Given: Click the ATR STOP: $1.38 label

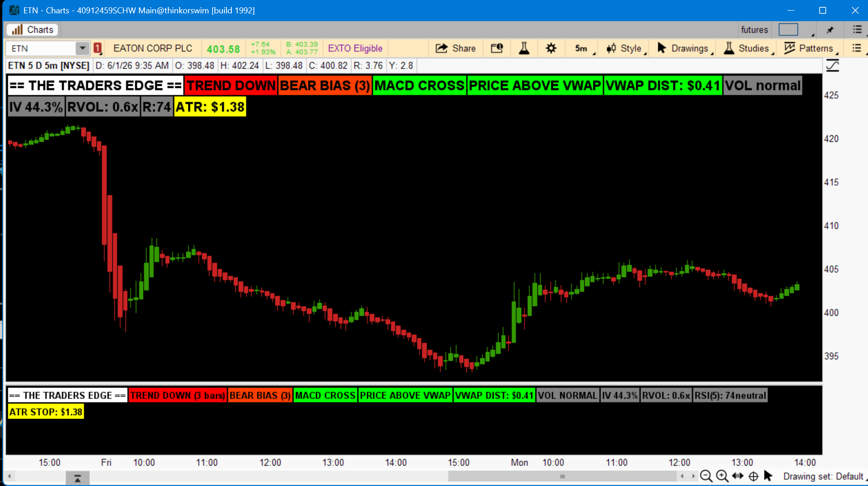Looking at the screenshot, I should click(x=46, y=412).
